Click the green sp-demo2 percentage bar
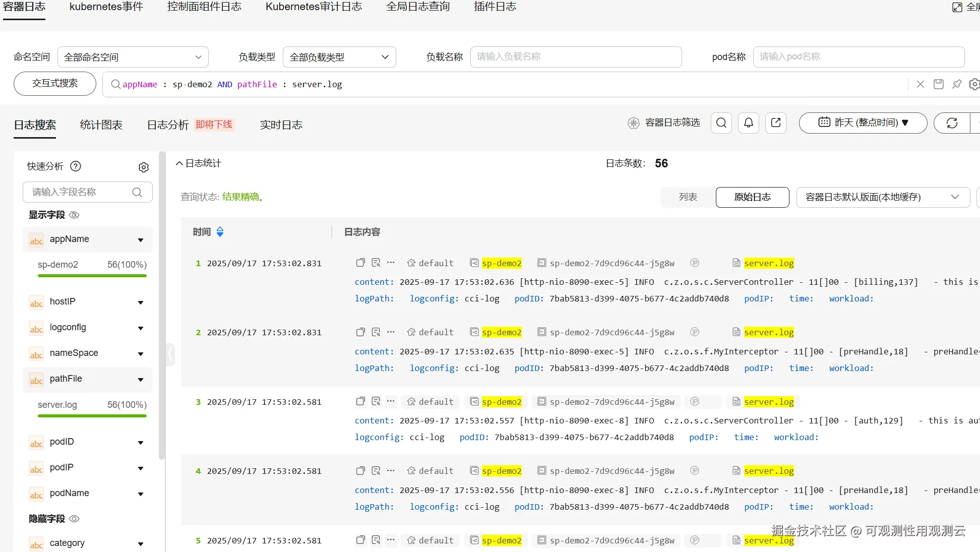This screenshot has width=980, height=552. coord(92,276)
